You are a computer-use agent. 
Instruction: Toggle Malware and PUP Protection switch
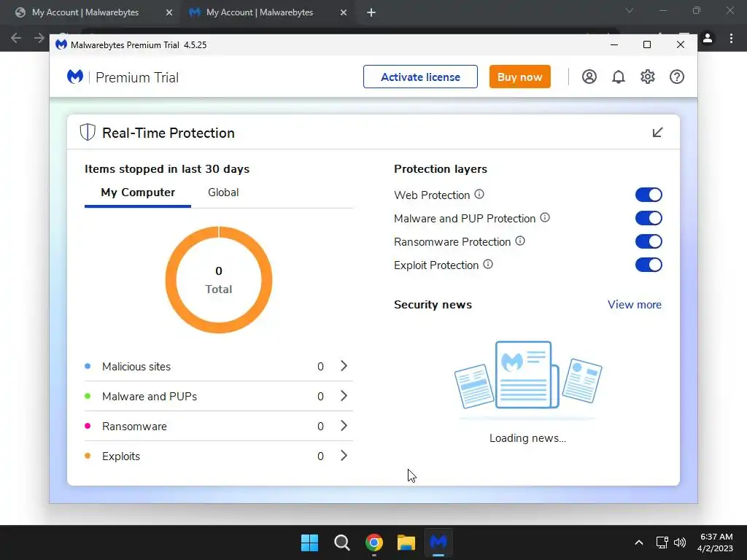click(649, 218)
